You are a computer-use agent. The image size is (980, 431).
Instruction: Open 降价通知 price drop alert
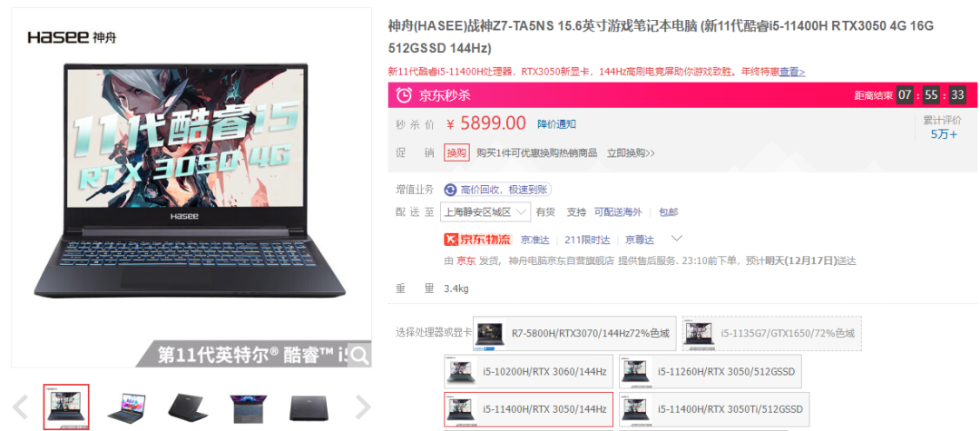point(557,124)
